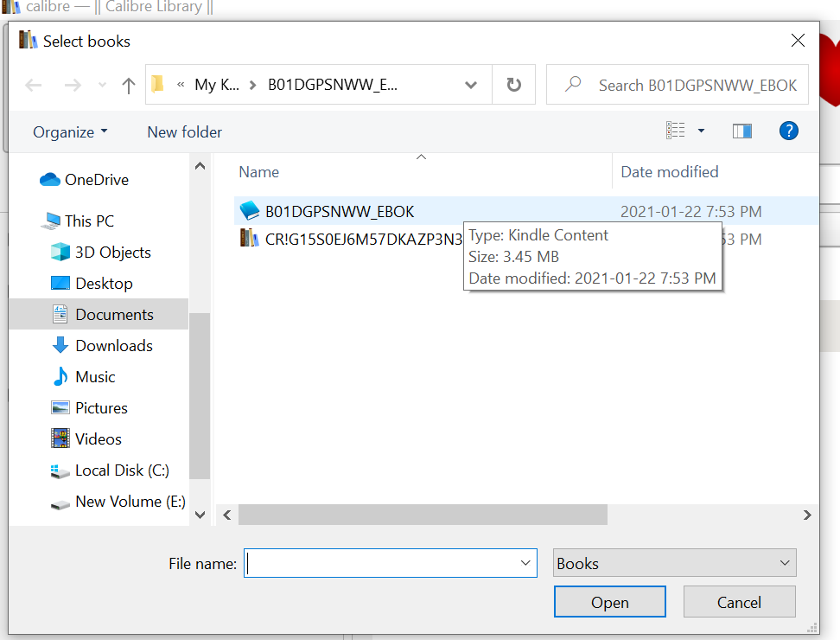This screenshot has height=640, width=840.
Task: Go up one folder level
Action: pyautogui.click(x=129, y=86)
